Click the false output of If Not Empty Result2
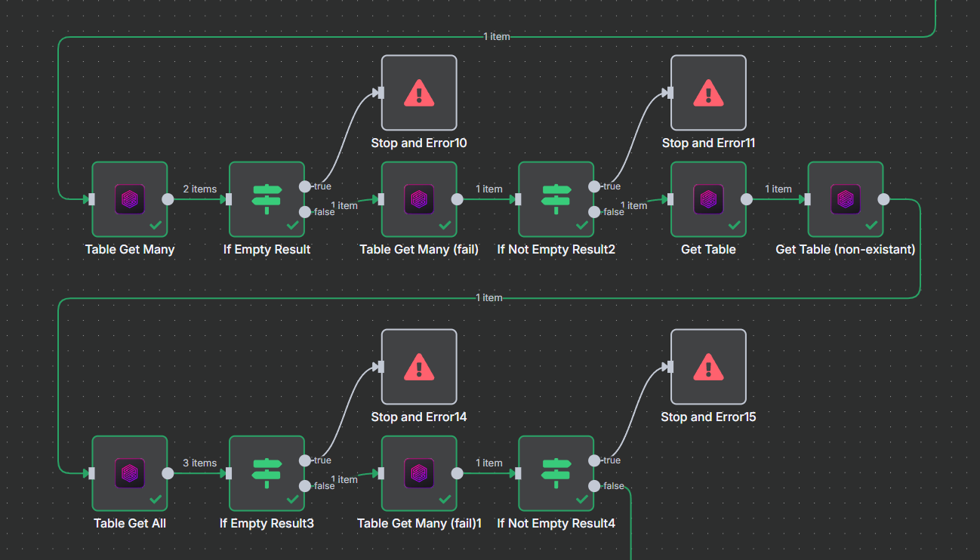Viewport: 980px width, 560px height. click(x=594, y=212)
